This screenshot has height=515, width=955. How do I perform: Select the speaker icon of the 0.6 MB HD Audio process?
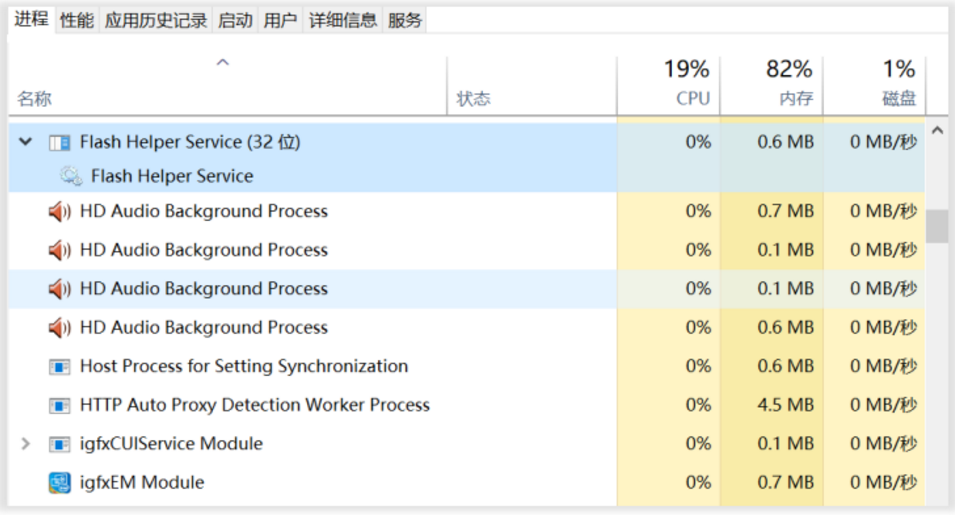[60, 328]
